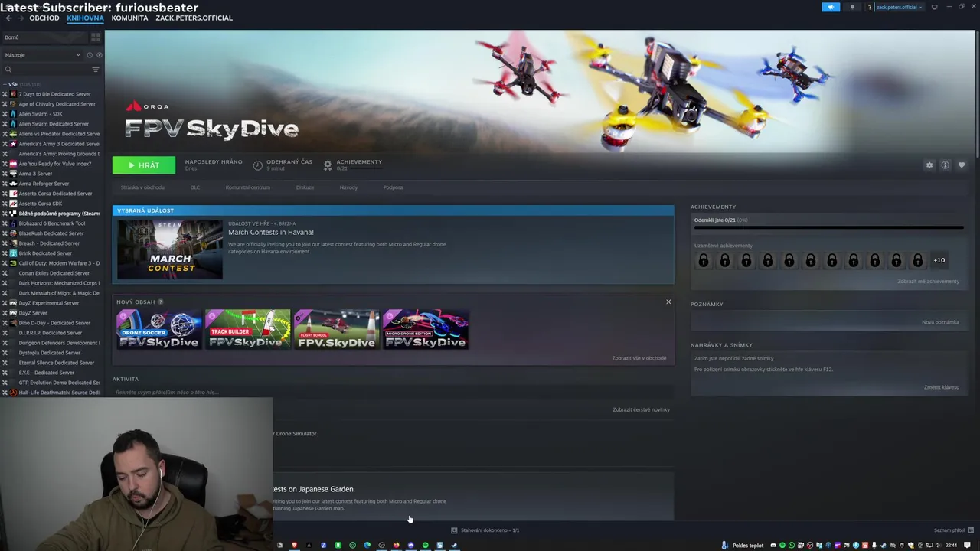Open the advanced filter sliders icon

click(x=96, y=70)
